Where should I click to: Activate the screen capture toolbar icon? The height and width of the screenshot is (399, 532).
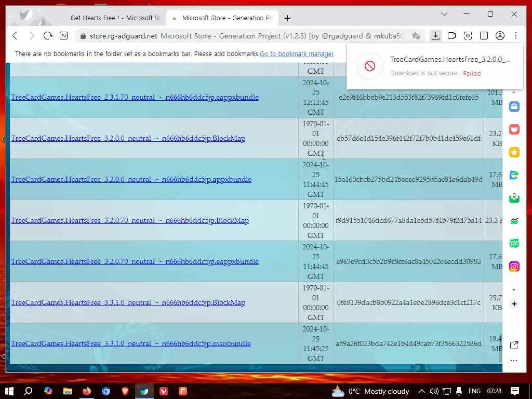[468, 36]
